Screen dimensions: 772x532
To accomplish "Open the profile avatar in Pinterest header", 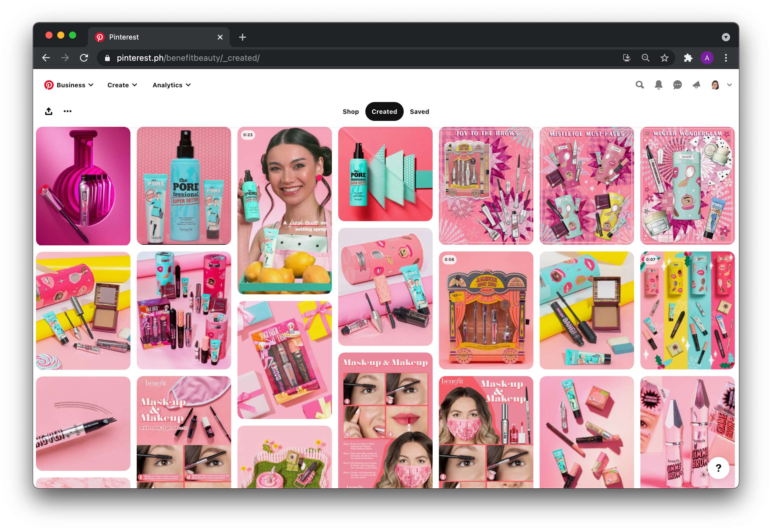I will (715, 85).
